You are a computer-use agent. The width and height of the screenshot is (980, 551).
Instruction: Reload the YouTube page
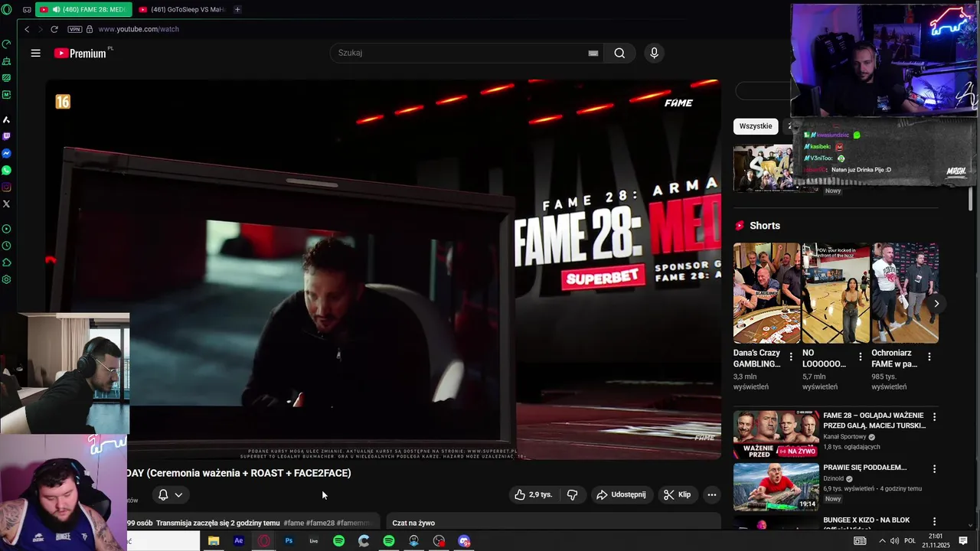54,29
